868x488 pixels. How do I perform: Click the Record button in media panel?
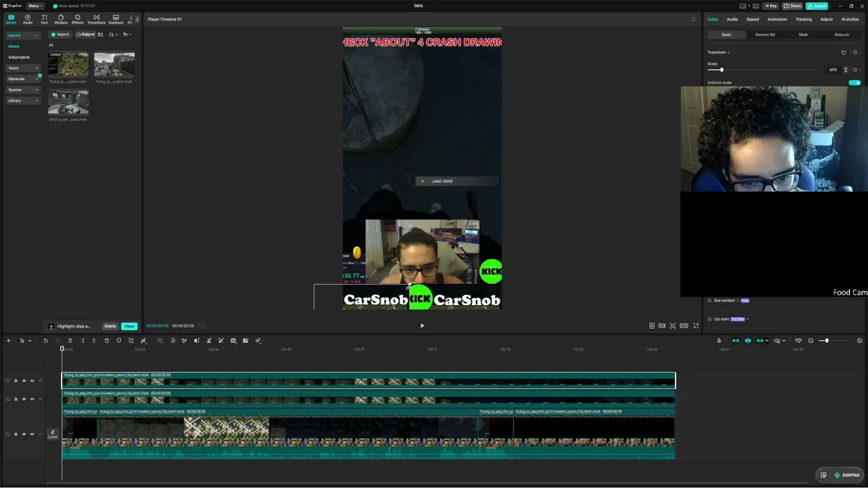tap(85, 35)
